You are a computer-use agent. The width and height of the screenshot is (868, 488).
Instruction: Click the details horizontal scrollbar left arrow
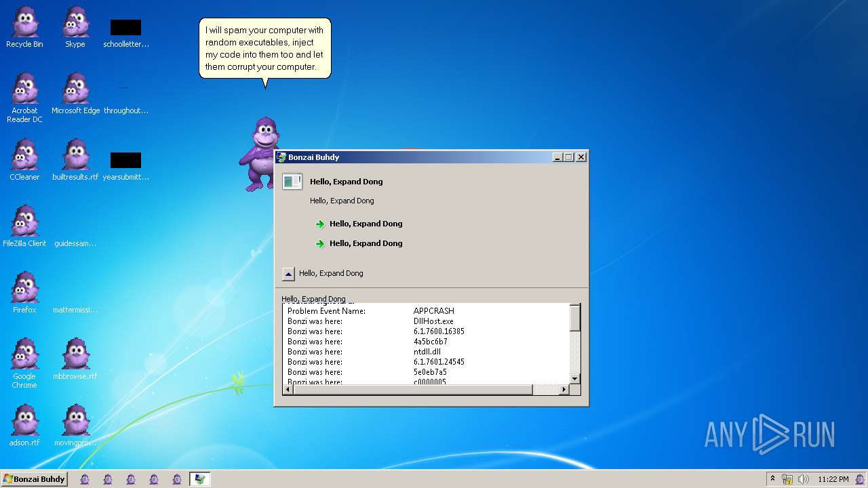coord(288,389)
